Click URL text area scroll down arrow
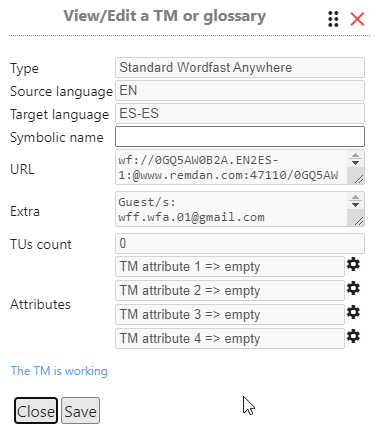 point(355,162)
